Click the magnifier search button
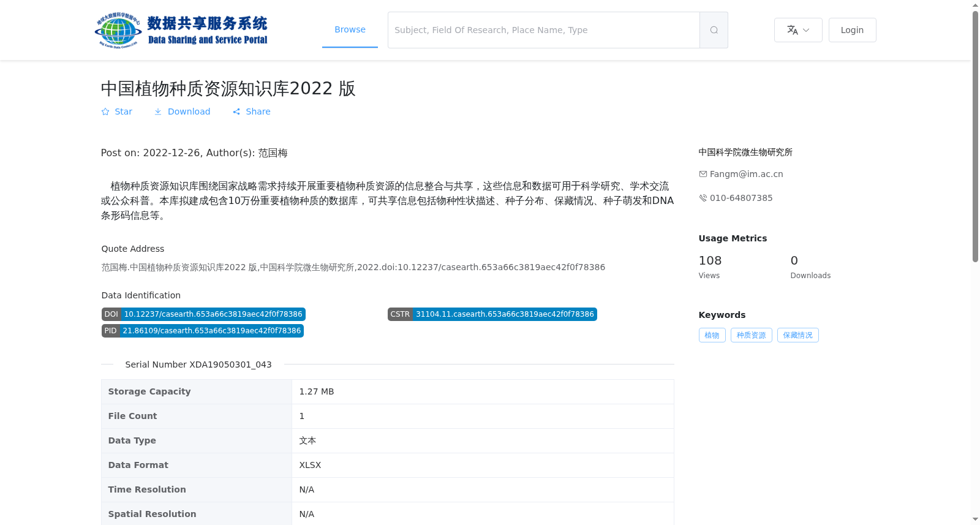The height and width of the screenshot is (525, 980). point(714,30)
